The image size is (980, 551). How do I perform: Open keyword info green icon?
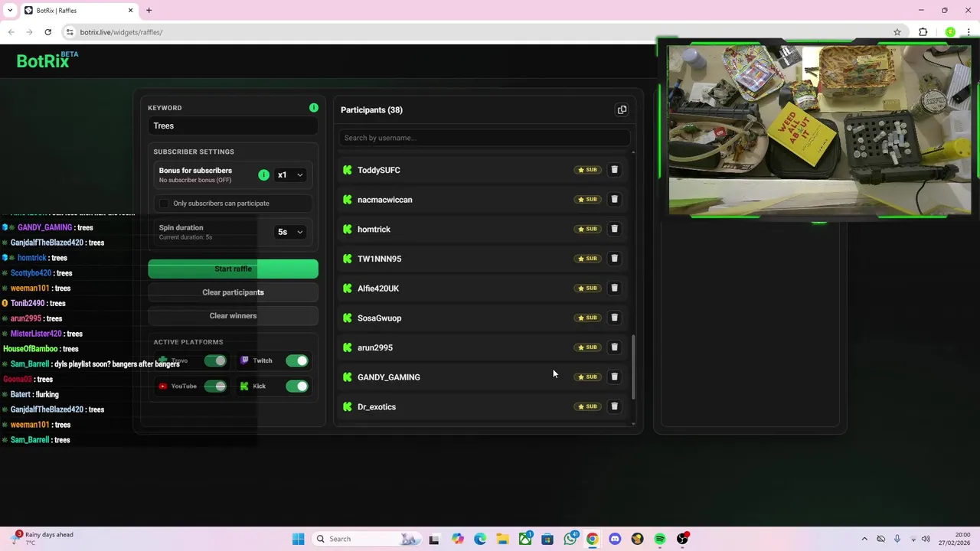point(314,108)
